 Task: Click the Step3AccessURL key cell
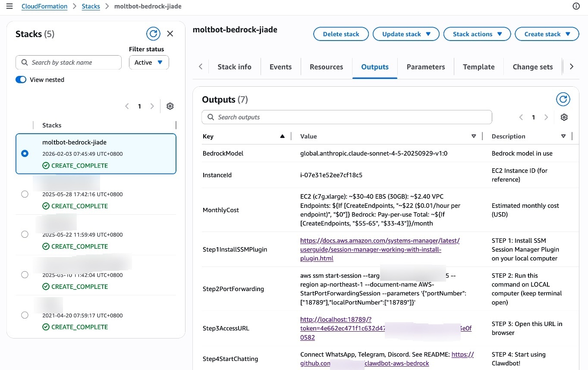pos(226,328)
